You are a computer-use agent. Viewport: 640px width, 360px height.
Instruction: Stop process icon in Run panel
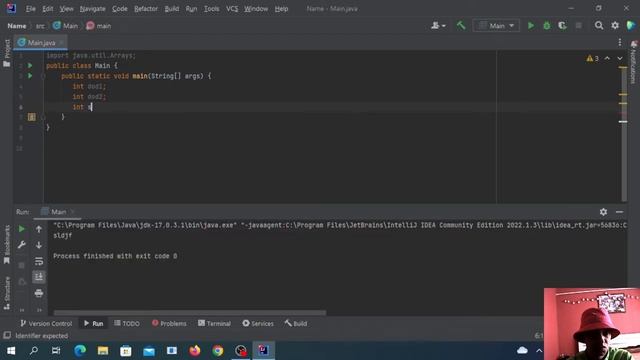tap(22, 265)
